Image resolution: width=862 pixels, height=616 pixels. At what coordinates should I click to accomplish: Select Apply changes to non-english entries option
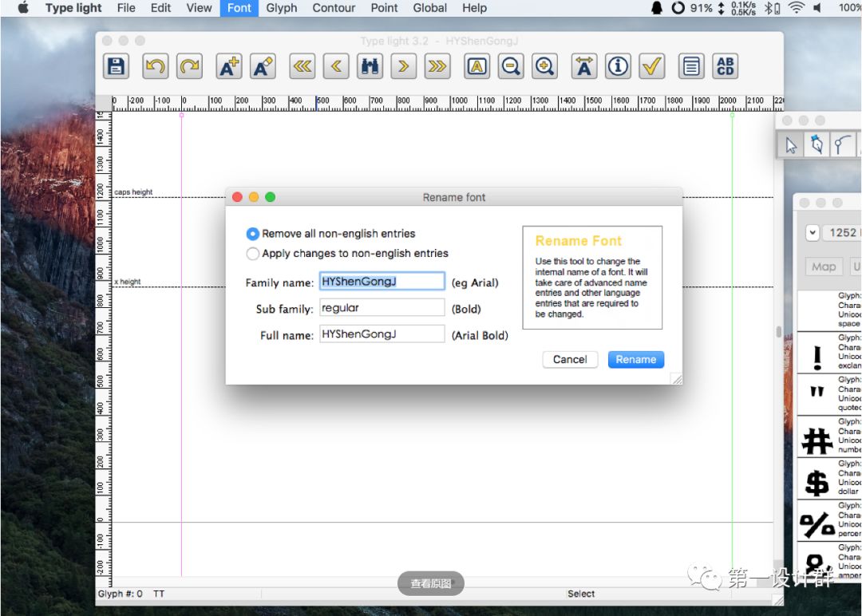[348, 253]
